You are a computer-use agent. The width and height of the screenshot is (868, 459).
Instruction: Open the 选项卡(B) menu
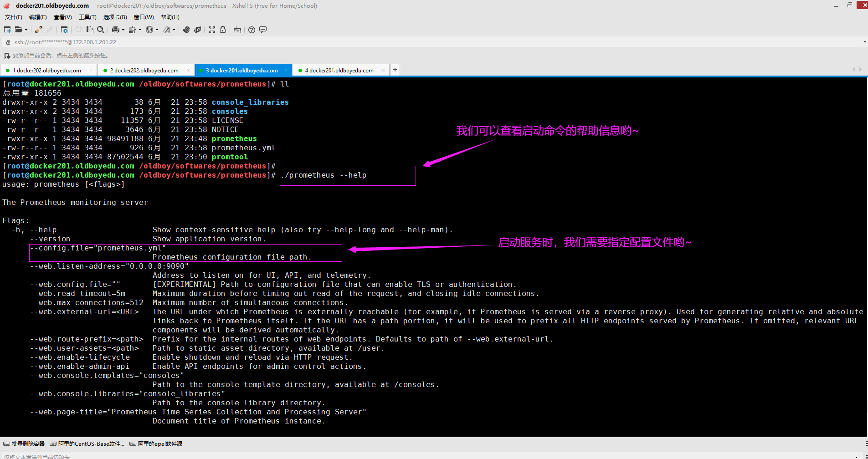point(115,17)
